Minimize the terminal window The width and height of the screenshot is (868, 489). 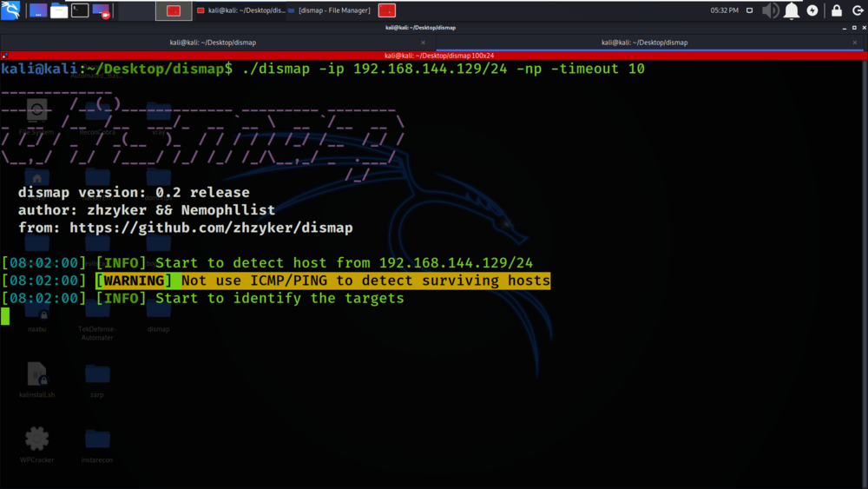845,27
